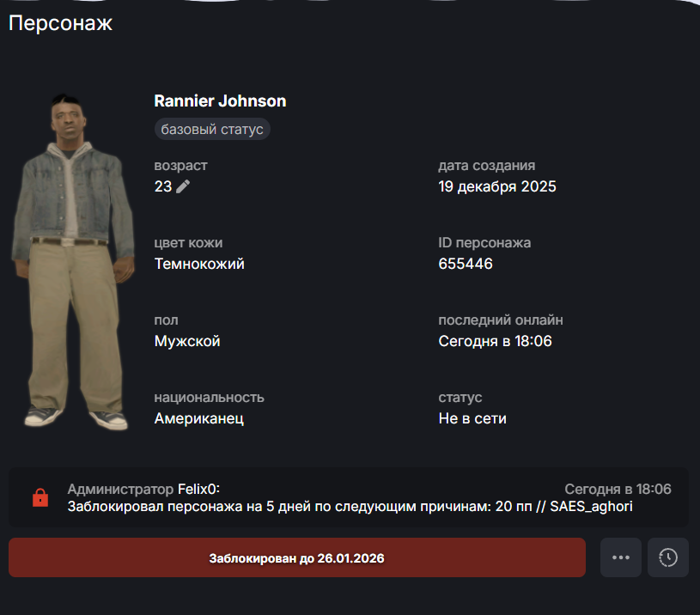This screenshot has height=615, width=700.
Task: Click the red 'Заблокирован до 26.01.2026' button
Action: [x=297, y=557]
